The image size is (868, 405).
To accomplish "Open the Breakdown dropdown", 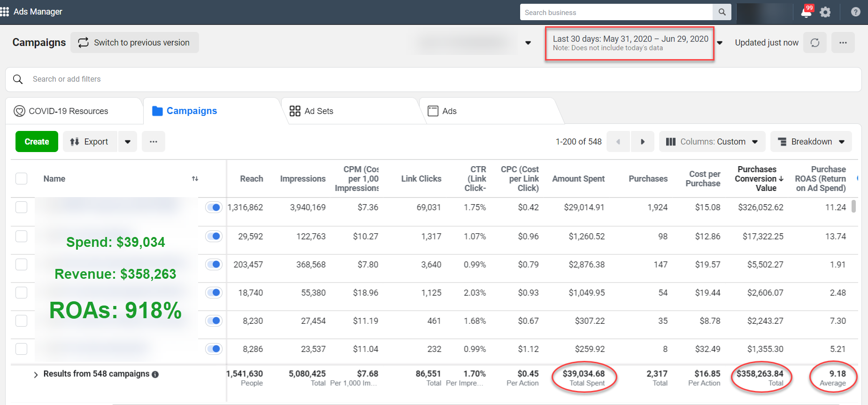I will [811, 142].
